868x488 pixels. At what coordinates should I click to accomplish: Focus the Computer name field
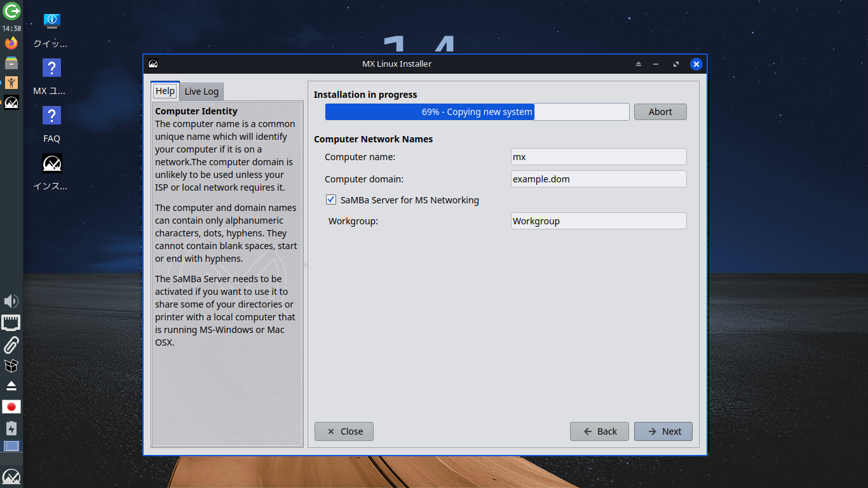(599, 157)
